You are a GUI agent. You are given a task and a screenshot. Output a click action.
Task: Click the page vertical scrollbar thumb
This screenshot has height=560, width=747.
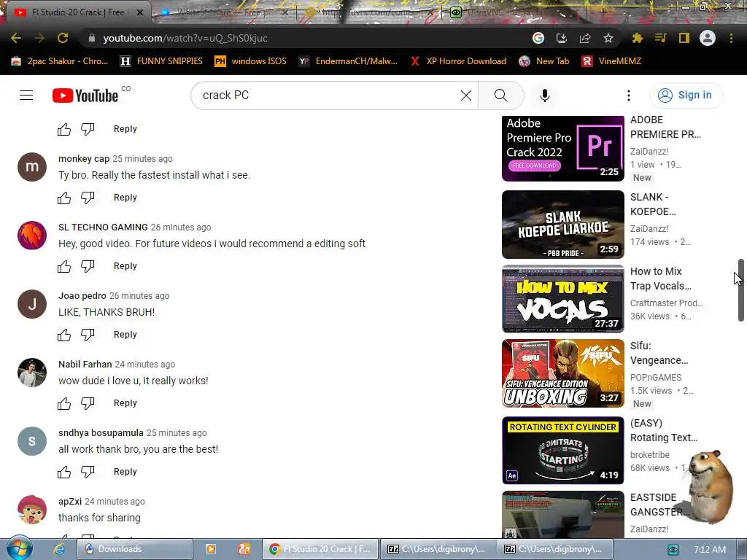click(x=741, y=290)
